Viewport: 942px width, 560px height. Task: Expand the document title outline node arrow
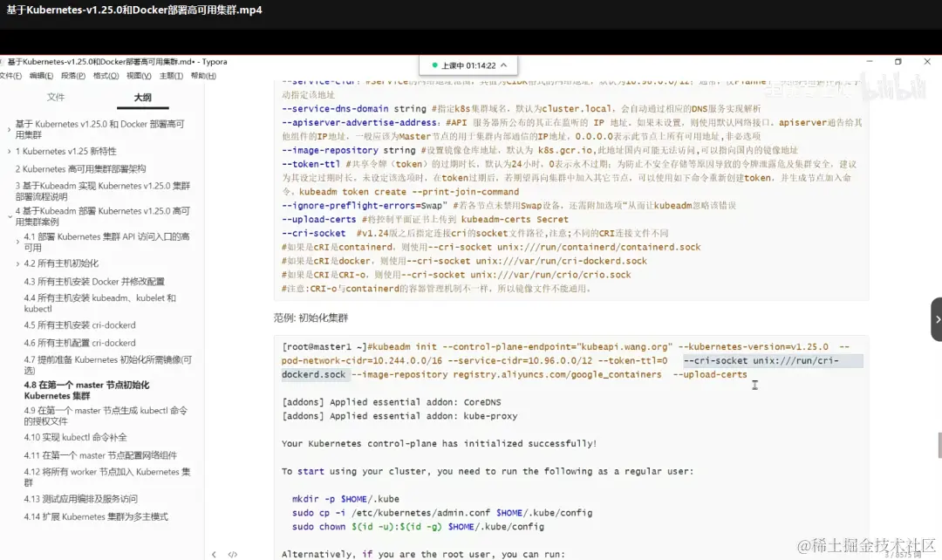9,129
